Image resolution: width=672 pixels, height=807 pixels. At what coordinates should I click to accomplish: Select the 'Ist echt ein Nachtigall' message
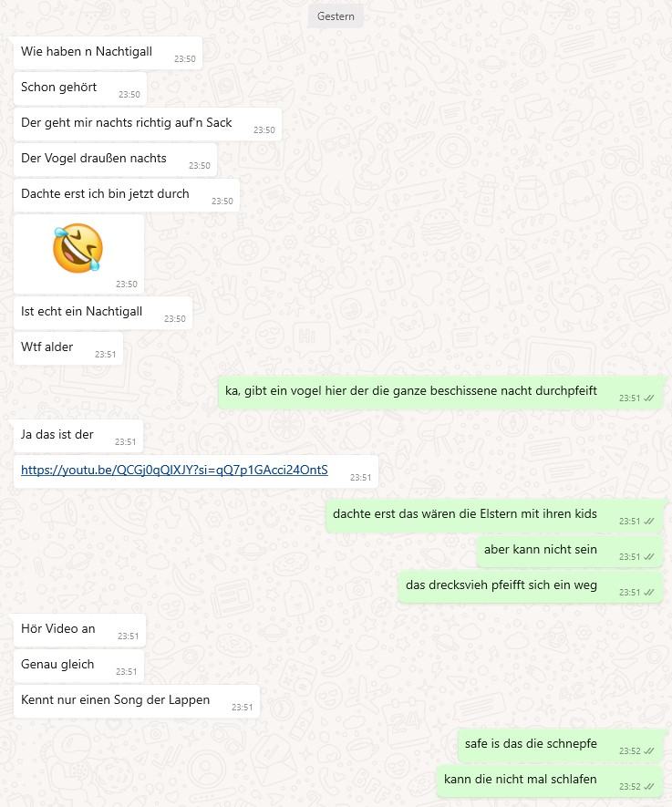pos(103,313)
